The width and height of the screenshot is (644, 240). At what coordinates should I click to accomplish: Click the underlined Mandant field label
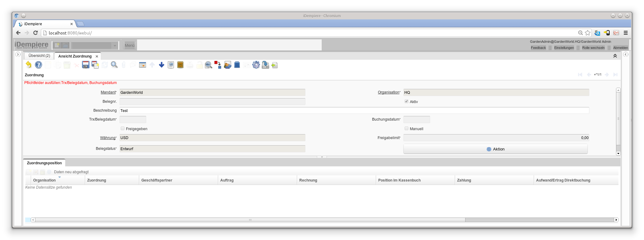click(x=108, y=92)
